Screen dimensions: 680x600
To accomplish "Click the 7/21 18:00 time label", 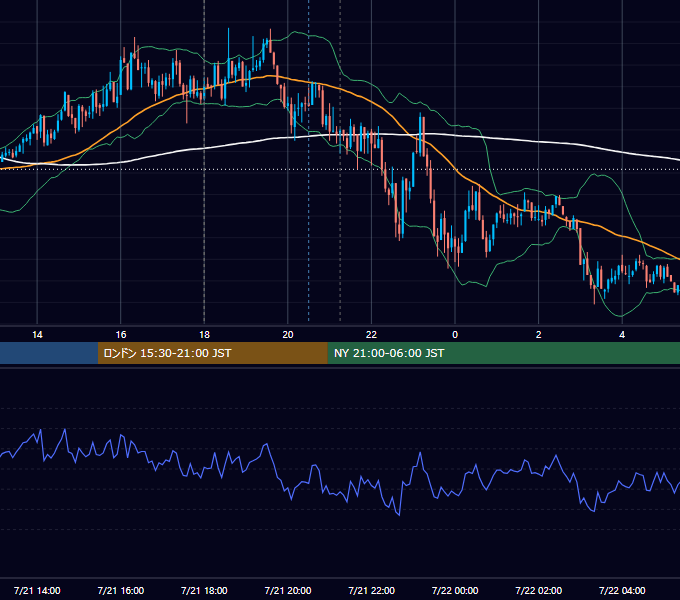I will pos(204,590).
